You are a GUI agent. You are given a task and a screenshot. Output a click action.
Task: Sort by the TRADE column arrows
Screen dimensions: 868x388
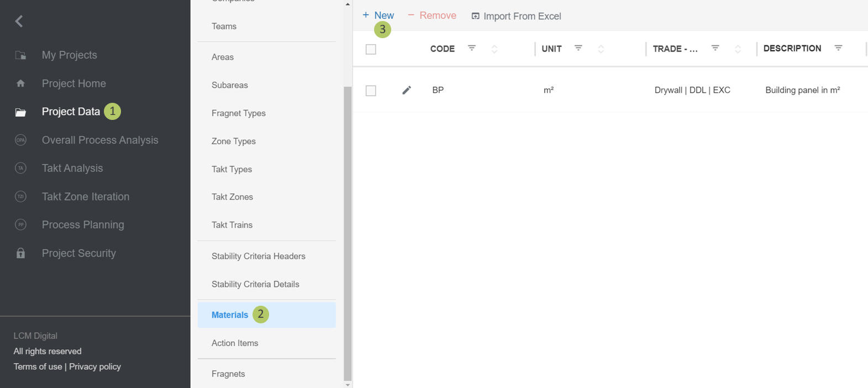click(x=738, y=49)
